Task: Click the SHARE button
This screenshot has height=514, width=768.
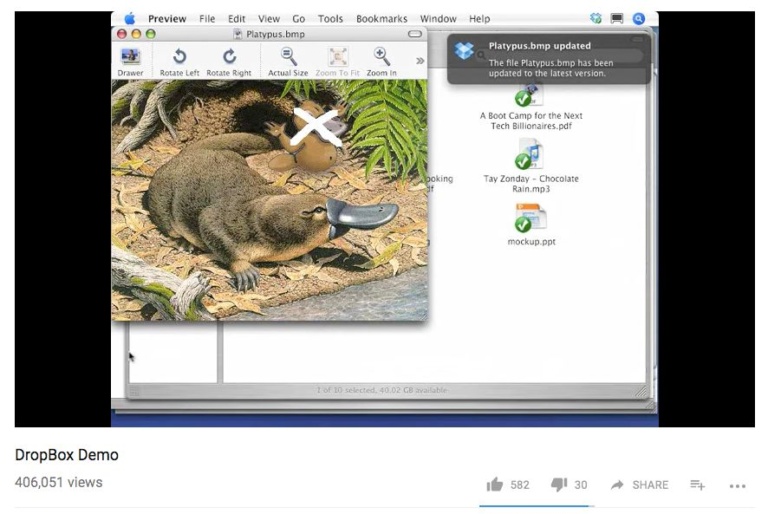Action: click(x=640, y=485)
